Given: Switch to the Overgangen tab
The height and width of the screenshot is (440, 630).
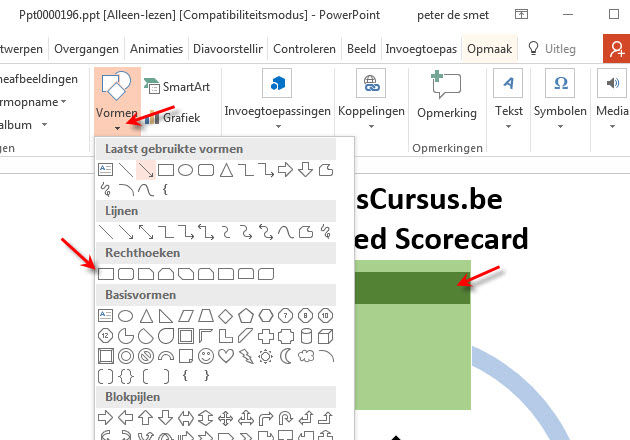Looking at the screenshot, I should tap(86, 49).
